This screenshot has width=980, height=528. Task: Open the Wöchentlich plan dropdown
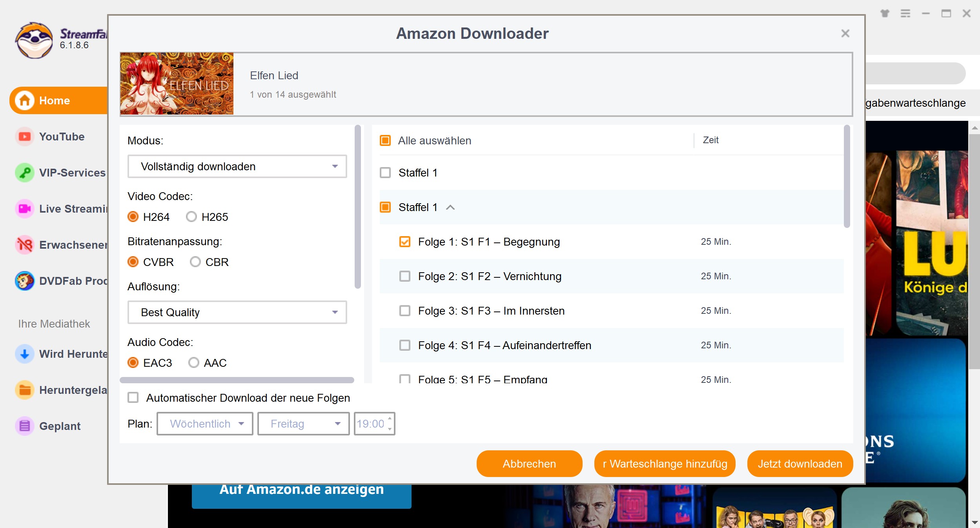(205, 424)
